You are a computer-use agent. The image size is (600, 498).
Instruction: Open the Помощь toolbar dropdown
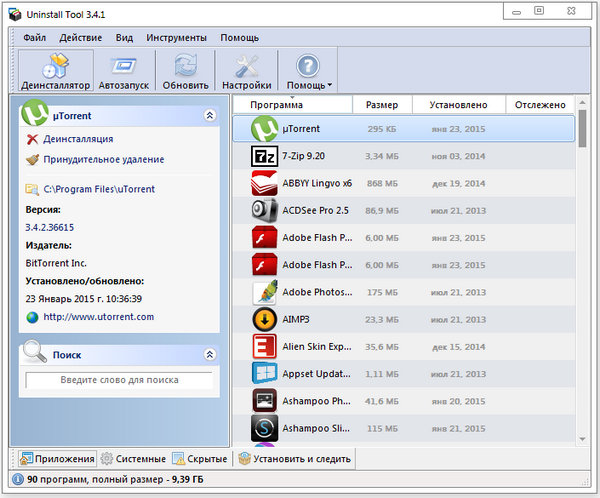pos(309,72)
